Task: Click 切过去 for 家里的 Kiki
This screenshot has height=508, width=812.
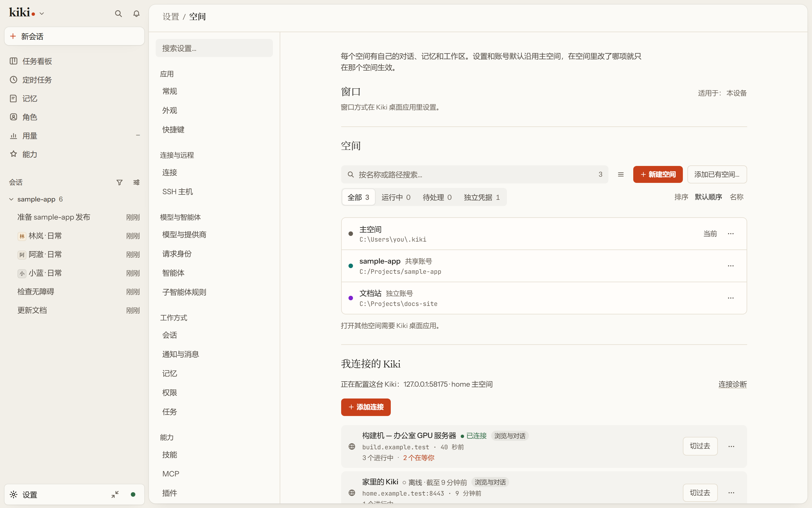Action: click(x=700, y=493)
